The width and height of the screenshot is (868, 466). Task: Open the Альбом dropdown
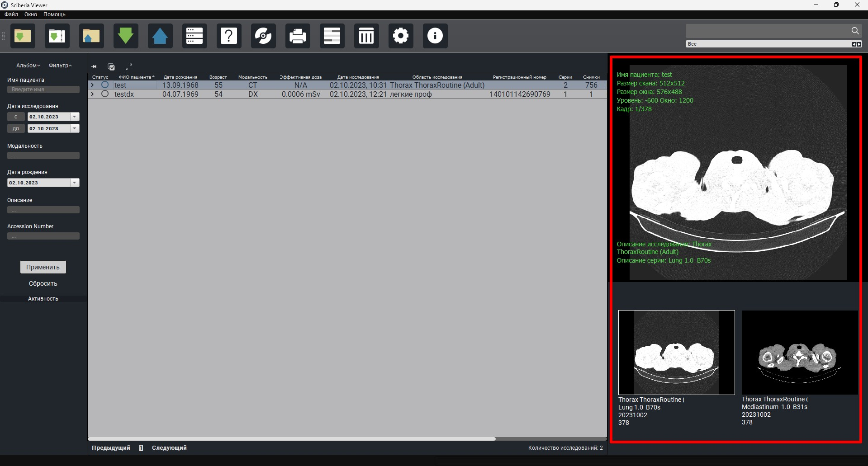[x=28, y=66]
